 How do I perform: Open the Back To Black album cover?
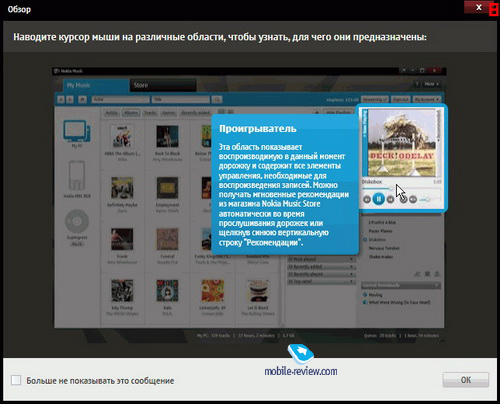167,136
